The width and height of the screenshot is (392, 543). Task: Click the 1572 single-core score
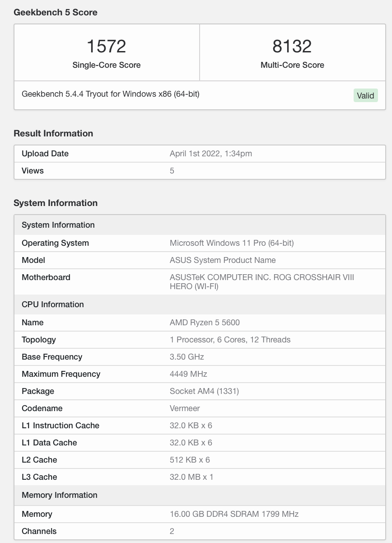click(x=106, y=47)
